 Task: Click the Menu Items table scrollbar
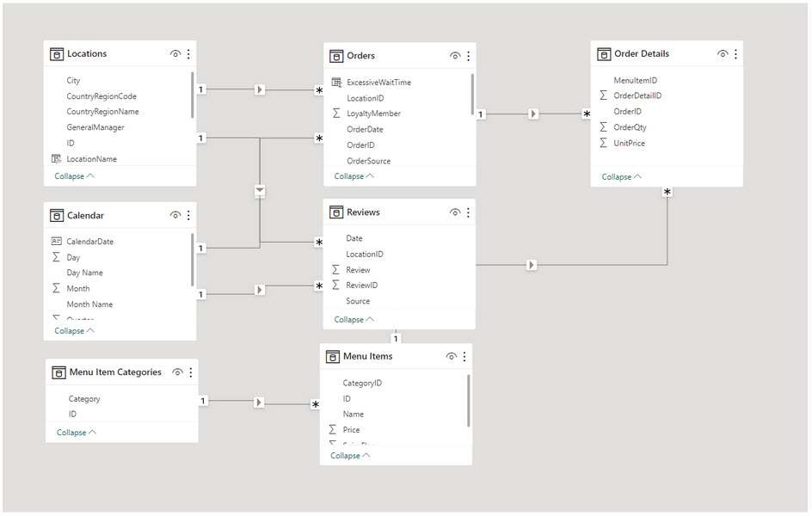pyautogui.click(x=469, y=401)
